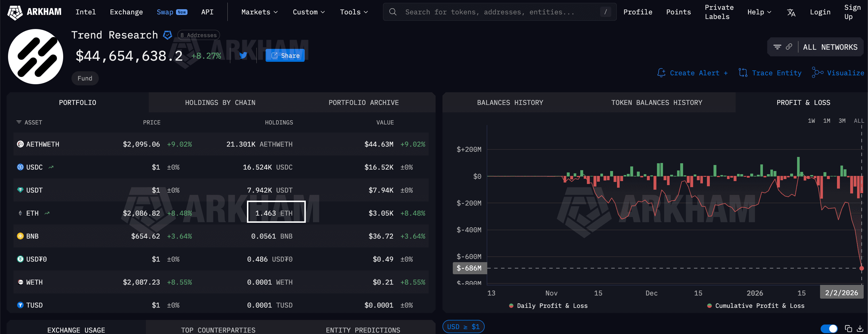Click the Trace Entity link
Screen dimensions: 868x334
coord(777,73)
